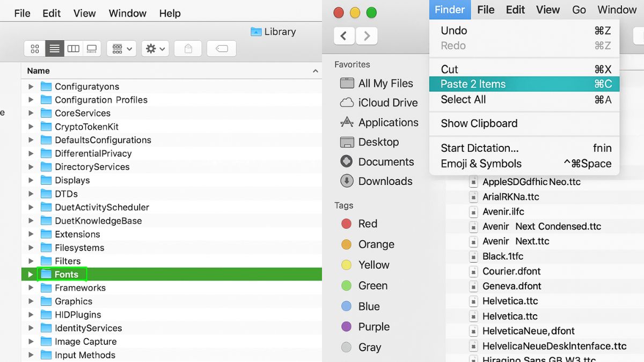The image size is (644, 362).
Task: Open Desktop from the sidebar
Action: coord(370,142)
